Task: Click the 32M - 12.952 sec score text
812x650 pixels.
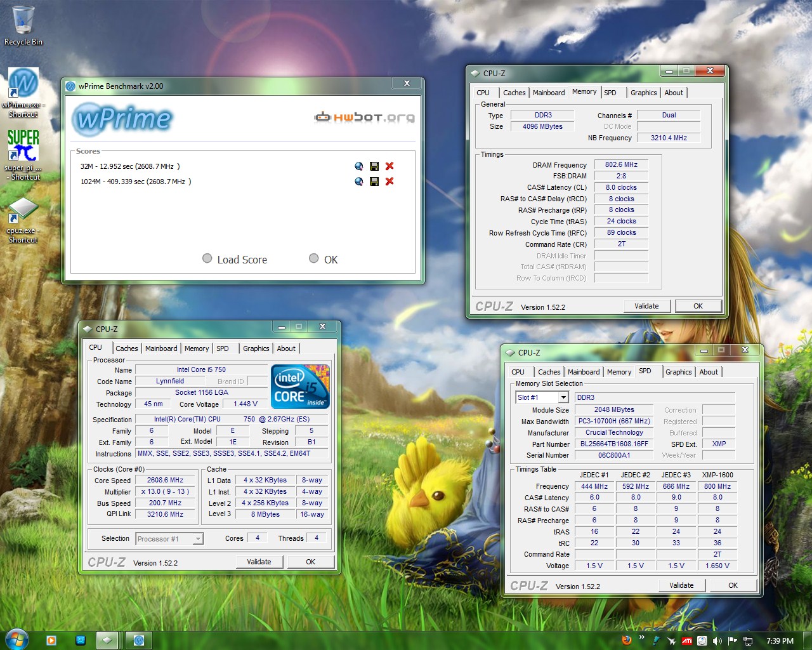Action: [130, 166]
